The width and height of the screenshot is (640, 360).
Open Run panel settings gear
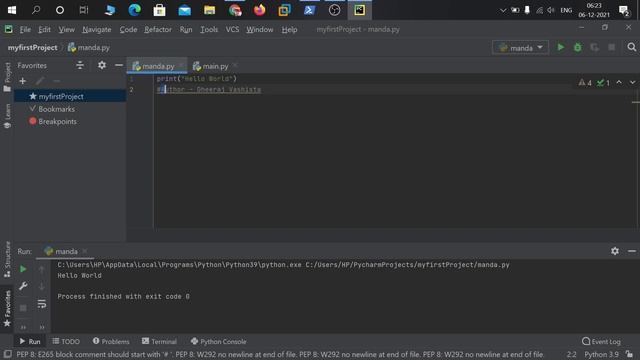pos(615,251)
